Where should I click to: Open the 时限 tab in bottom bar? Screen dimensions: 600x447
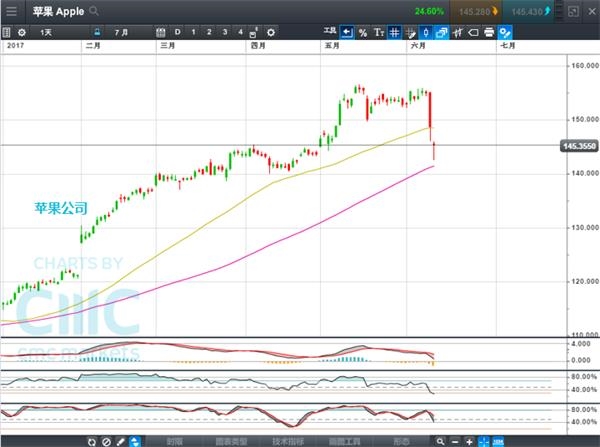coord(174,442)
